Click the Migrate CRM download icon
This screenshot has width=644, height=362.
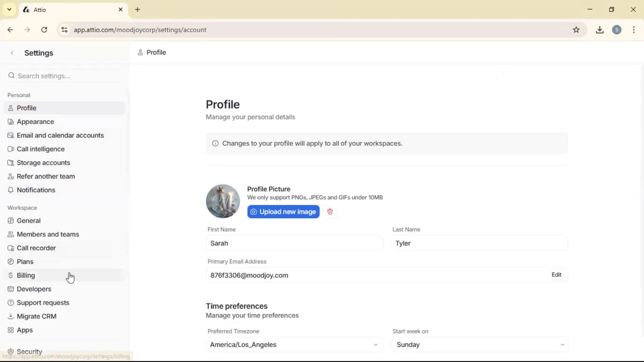pos(11,316)
